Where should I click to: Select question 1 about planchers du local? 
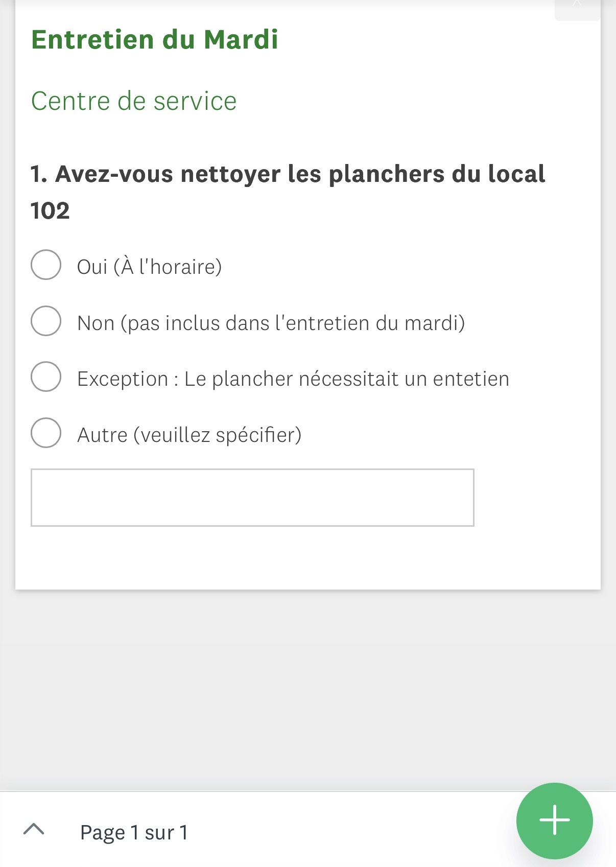pos(288,174)
